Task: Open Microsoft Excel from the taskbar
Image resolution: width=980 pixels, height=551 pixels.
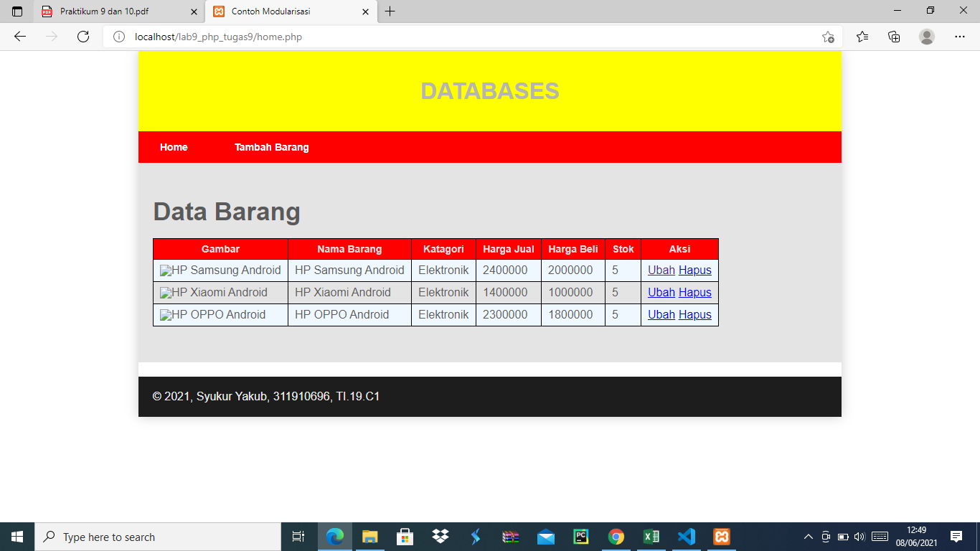Action: (651, 537)
